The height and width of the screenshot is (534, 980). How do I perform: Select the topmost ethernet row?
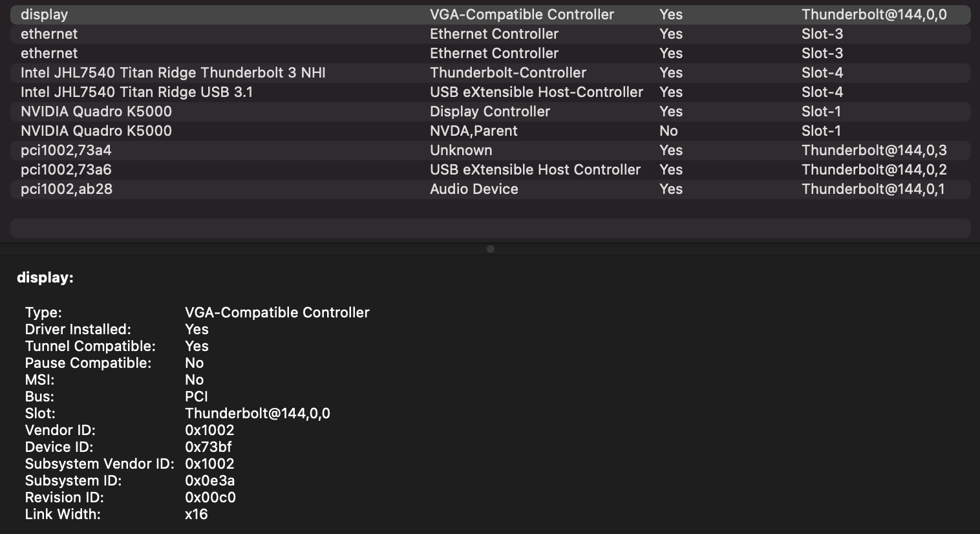pyautogui.click(x=49, y=34)
